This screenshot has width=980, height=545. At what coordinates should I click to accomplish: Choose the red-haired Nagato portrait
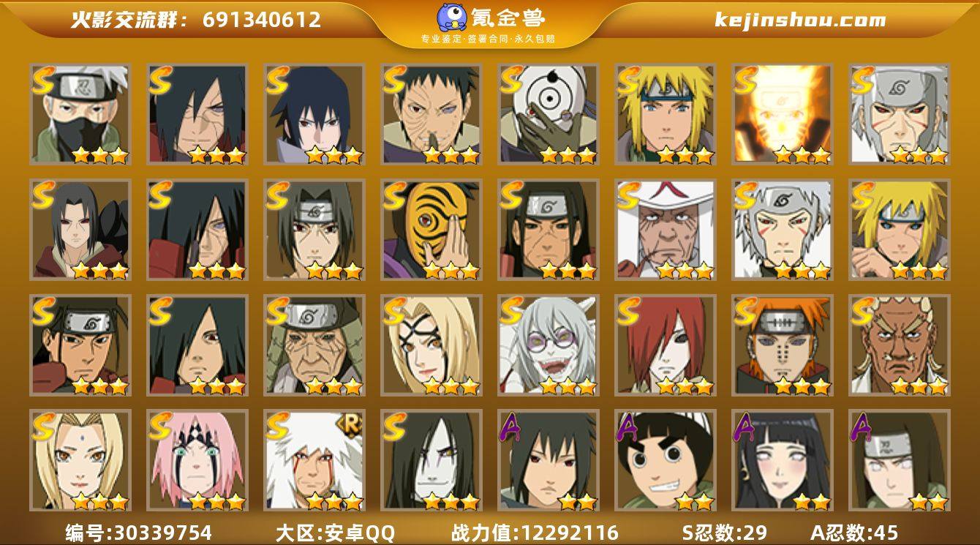click(666, 345)
